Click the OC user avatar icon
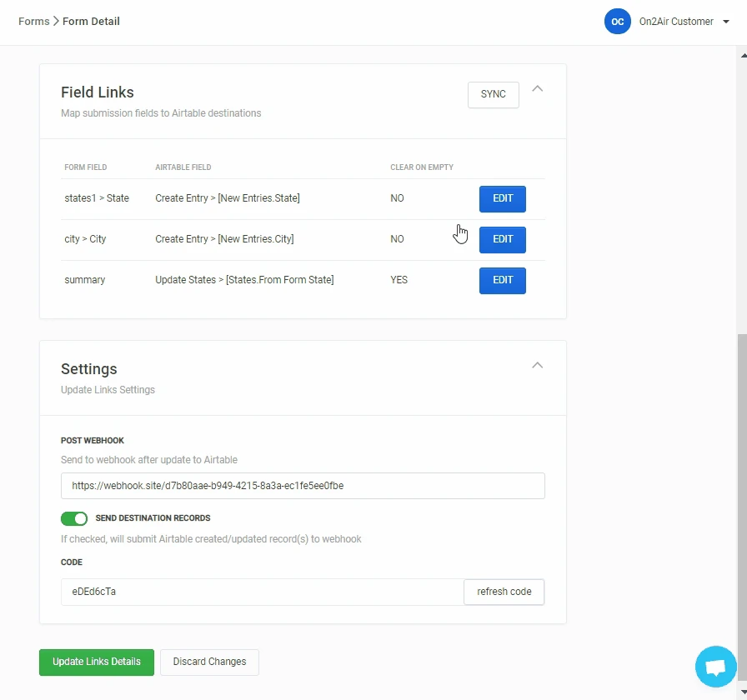 click(617, 22)
